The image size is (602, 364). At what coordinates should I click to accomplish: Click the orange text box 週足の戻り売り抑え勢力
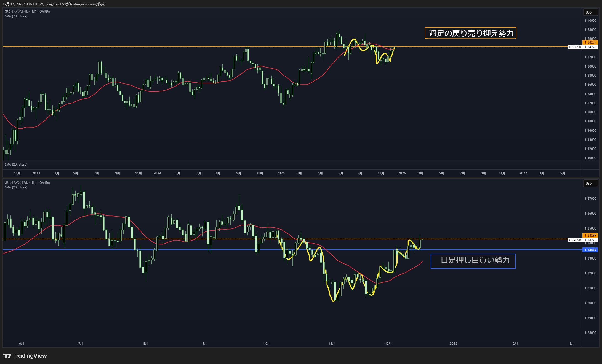point(470,33)
